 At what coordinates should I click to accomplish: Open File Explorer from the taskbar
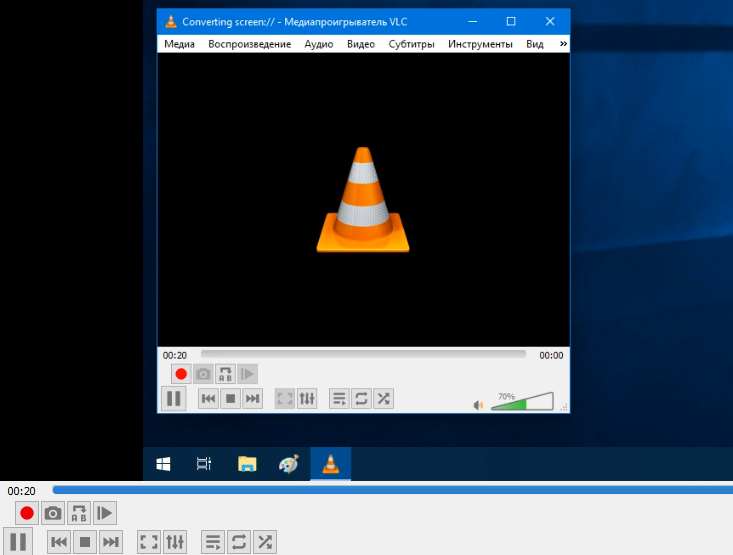[x=247, y=464]
